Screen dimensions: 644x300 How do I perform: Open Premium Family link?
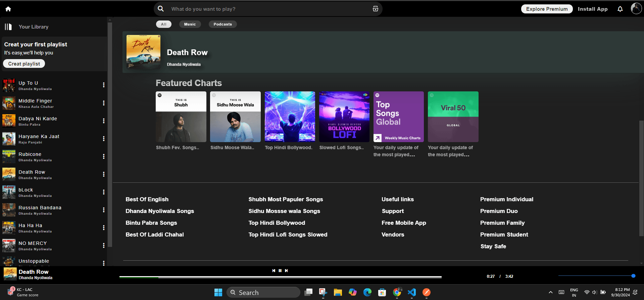(x=502, y=223)
